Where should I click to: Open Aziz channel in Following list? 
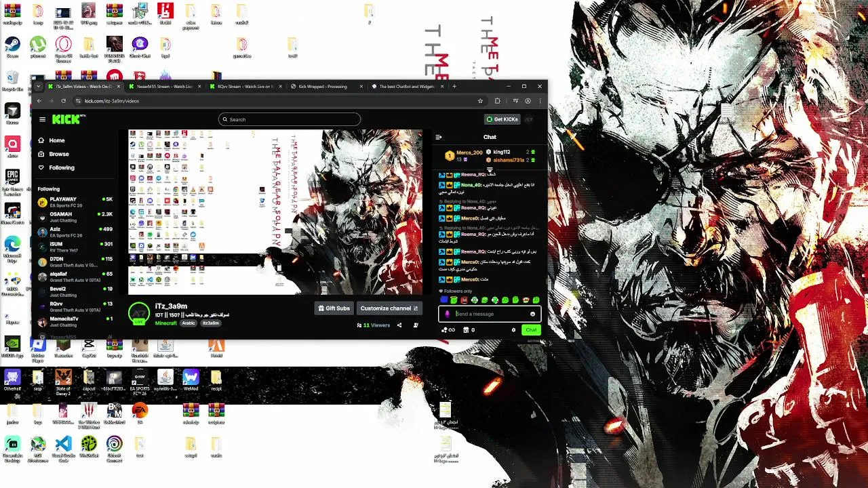tap(75, 232)
